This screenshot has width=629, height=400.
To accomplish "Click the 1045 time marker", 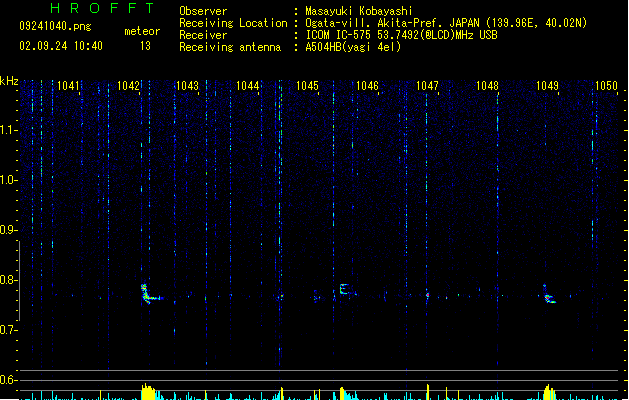I will (307, 85).
